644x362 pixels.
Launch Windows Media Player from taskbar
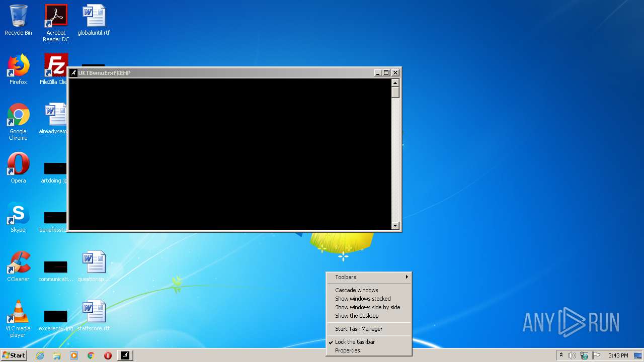(74, 355)
